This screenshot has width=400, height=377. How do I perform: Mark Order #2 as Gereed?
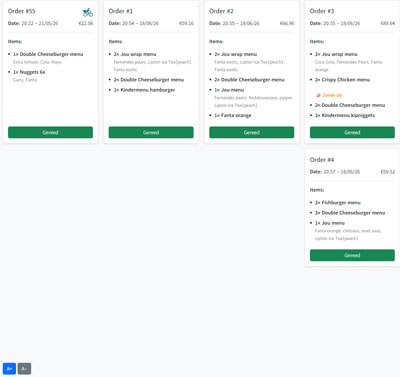click(252, 132)
